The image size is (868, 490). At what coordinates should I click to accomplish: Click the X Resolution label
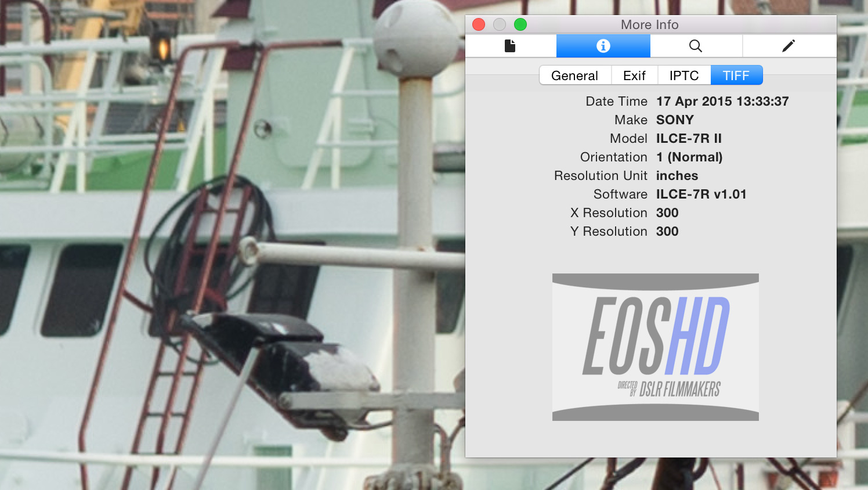pos(609,212)
